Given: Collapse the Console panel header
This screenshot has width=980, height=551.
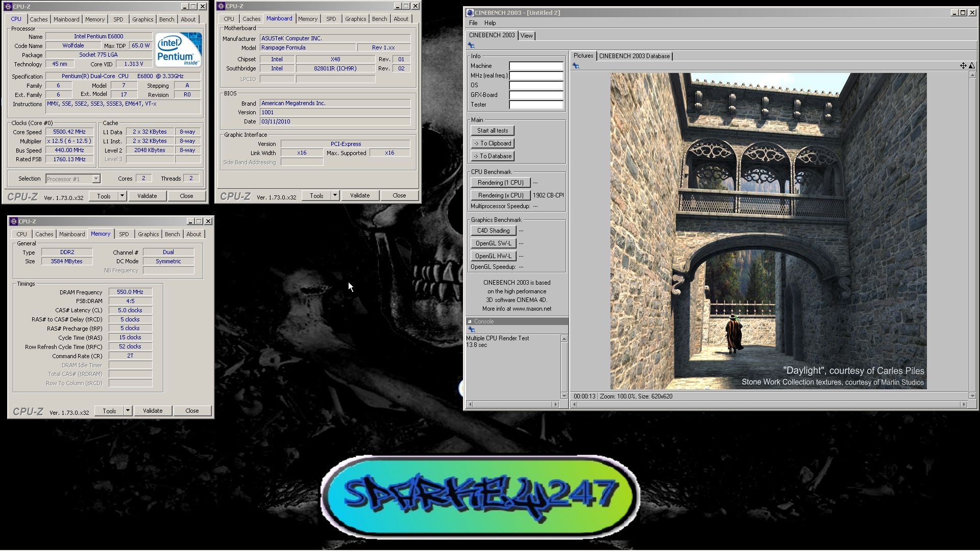Looking at the screenshot, I should (x=470, y=321).
